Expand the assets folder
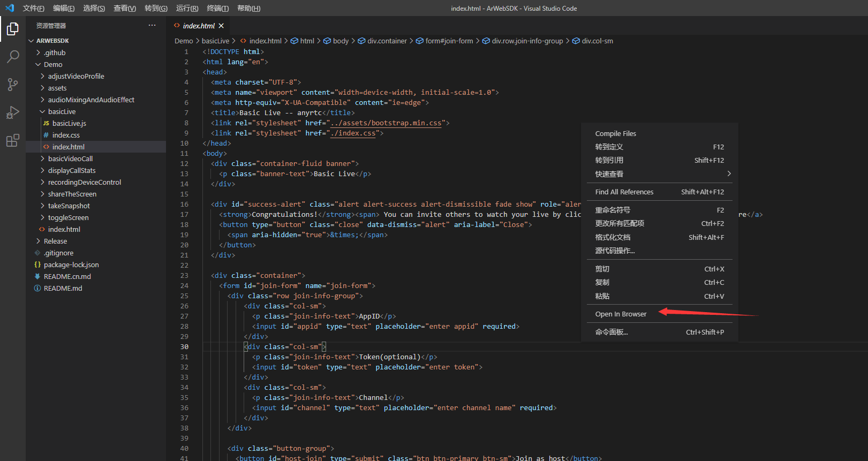This screenshot has height=461, width=868. pyautogui.click(x=42, y=88)
